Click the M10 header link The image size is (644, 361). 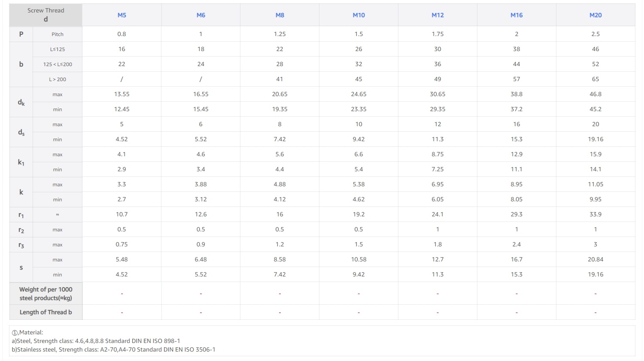[359, 15]
